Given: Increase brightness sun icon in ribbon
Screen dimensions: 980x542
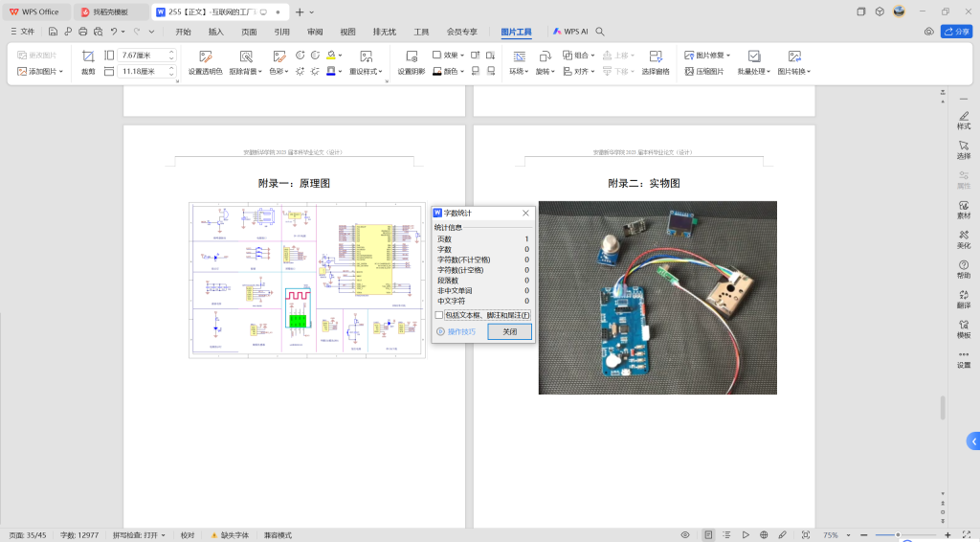Looking at the screenshot, I should (x=300, y=71).
